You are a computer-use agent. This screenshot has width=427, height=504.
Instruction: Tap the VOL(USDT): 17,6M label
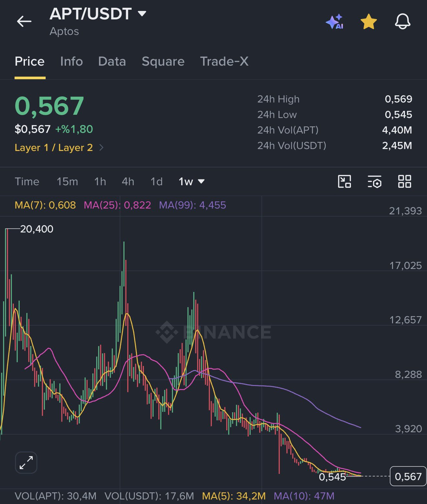[x=149, y=496]
